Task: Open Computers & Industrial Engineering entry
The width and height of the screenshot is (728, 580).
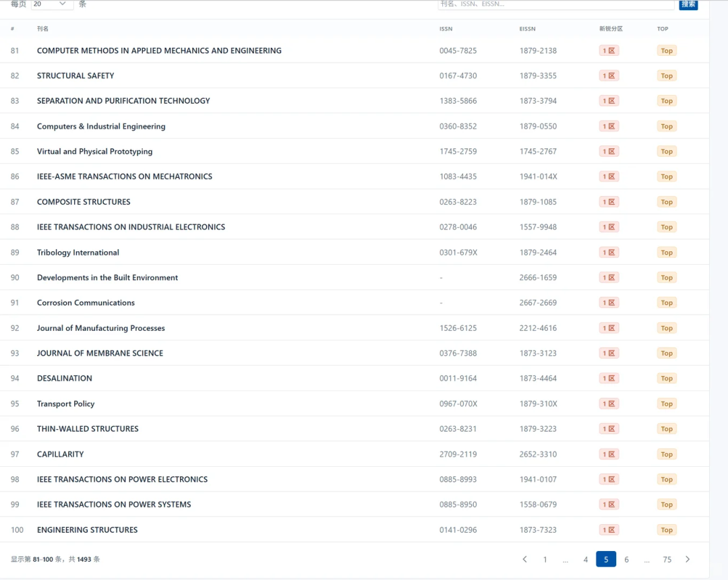Action: pyautogui.click(x=101, y=126)
